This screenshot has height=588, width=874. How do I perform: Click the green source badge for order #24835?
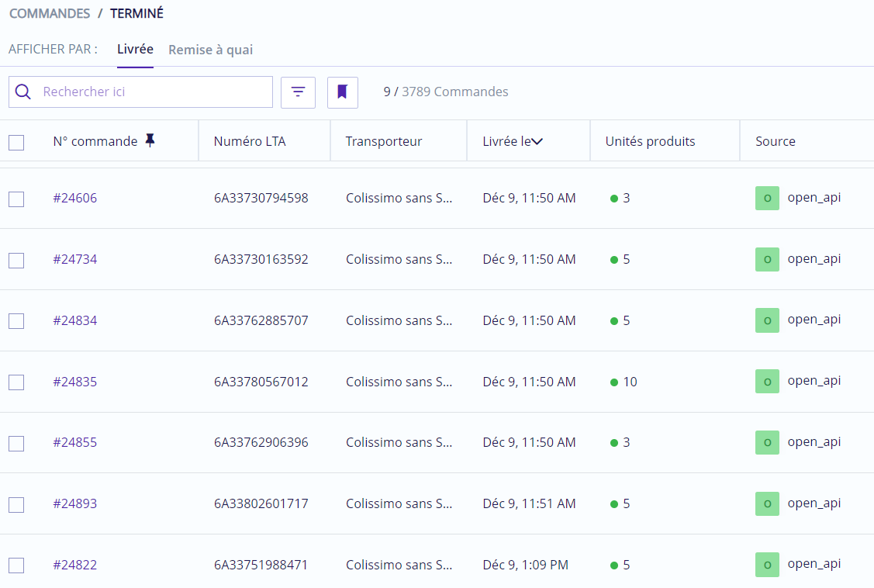[x=767, y=382]
